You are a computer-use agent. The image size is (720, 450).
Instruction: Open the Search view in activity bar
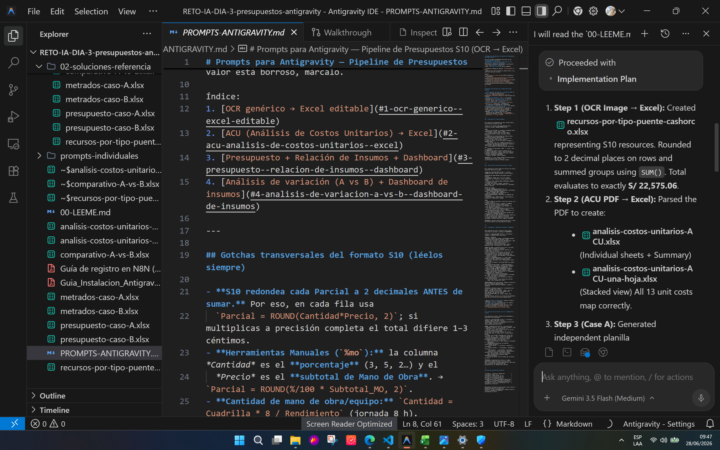pos(13,62)
